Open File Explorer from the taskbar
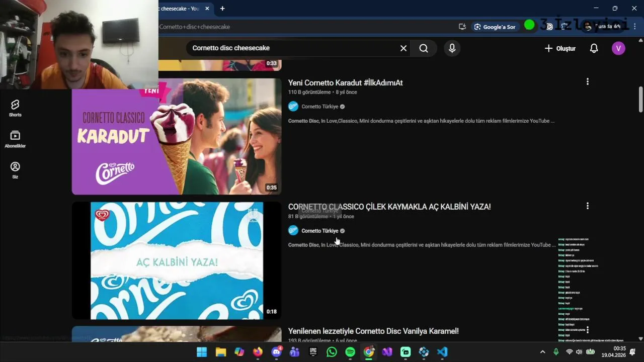644x362 pixels. click(220, 352)
